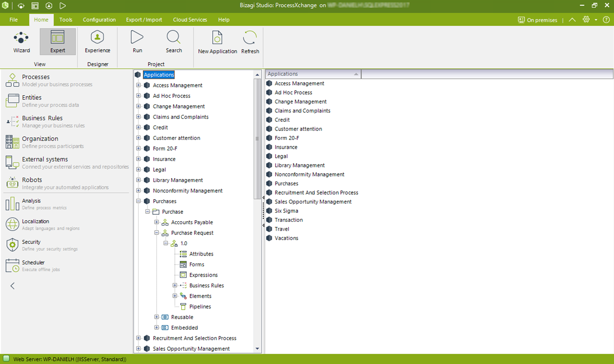Image resolution: width=614 pixels, height=364 pixels.
Task: Switch to the Home tab
Action: click(x=41, y=20)
